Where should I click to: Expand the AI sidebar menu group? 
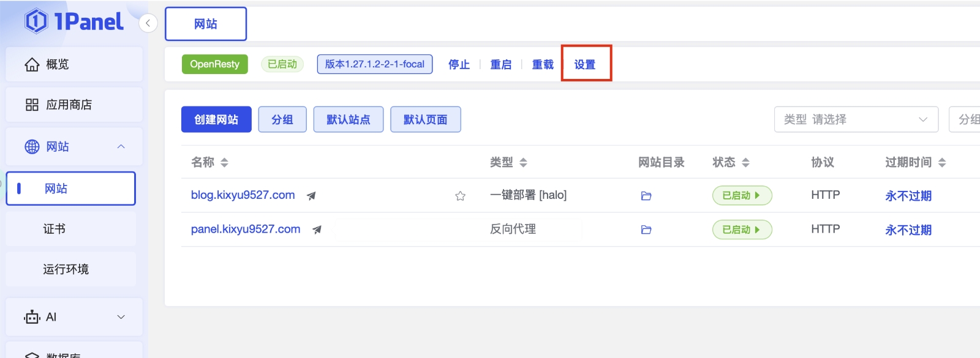121,317
